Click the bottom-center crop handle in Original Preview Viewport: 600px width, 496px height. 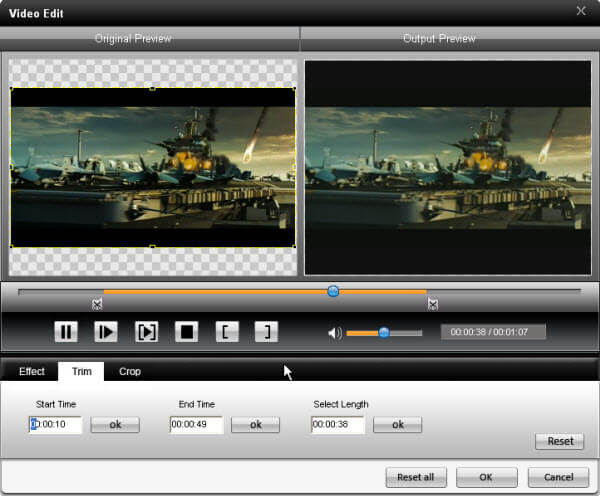[x=152, y=247]
